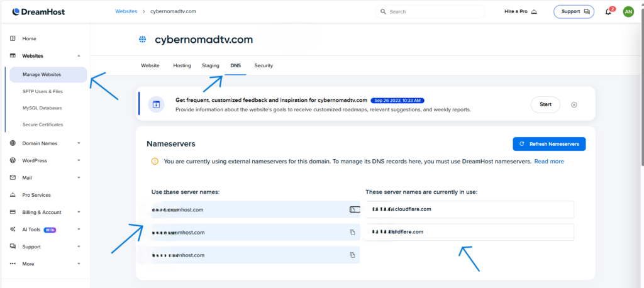Expand the Domain Names section

pos(79,143)
